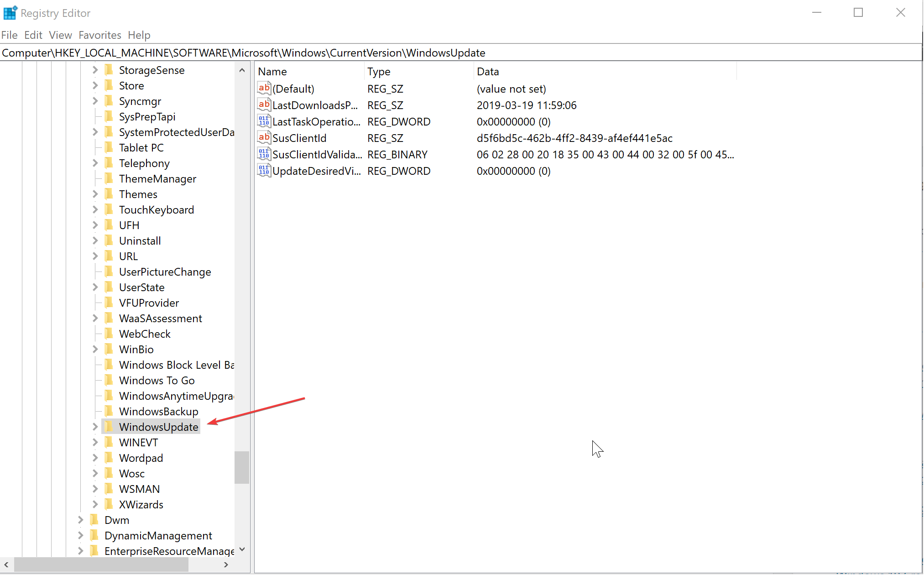Click the WindowsUpdate folder icon
The image size is (924, 575).
109,427
